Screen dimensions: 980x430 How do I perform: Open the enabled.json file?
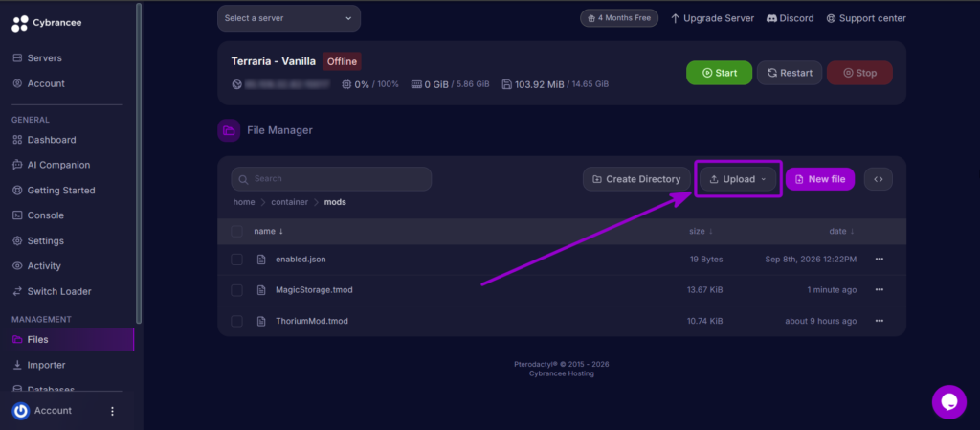[x=301, y=260]
